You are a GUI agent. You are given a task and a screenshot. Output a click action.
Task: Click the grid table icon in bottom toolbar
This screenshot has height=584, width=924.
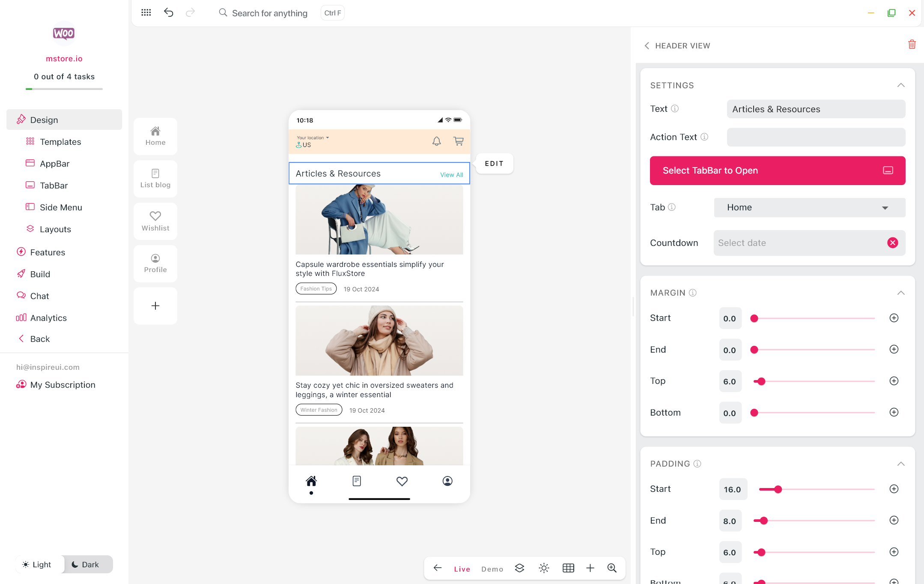click(x=568, y=568)
